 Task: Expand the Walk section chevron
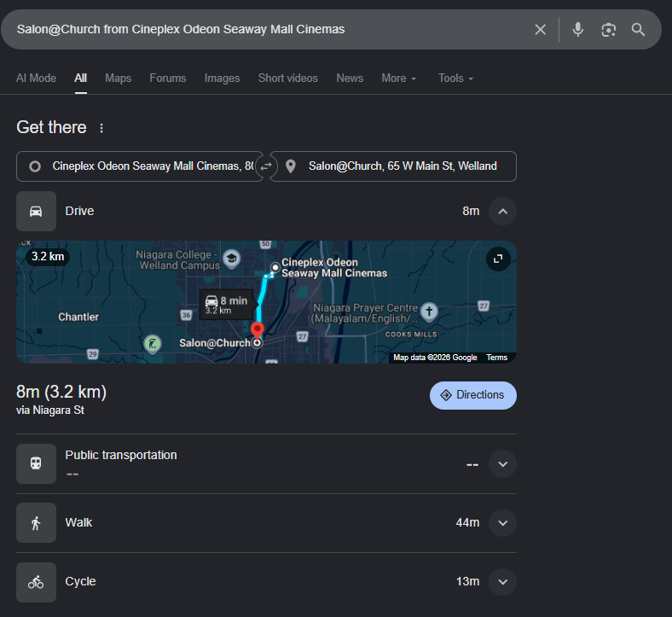(x=502, y=523)
